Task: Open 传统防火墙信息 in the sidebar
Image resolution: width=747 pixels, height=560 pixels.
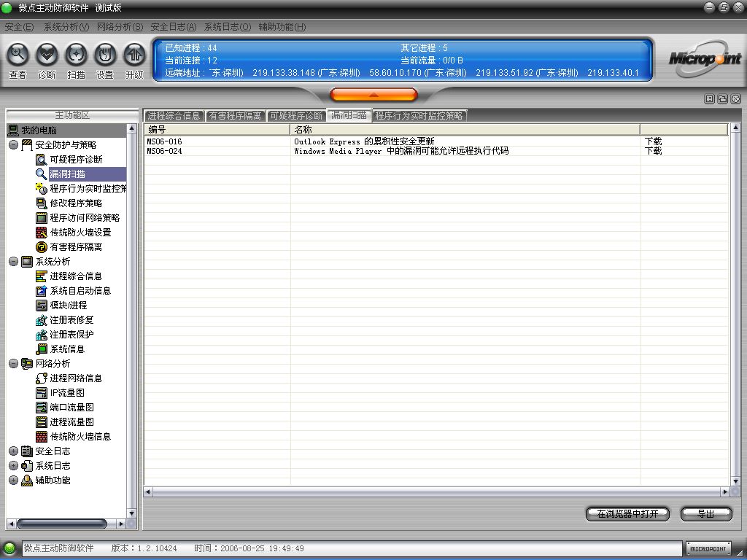Action: click(80, 437)
